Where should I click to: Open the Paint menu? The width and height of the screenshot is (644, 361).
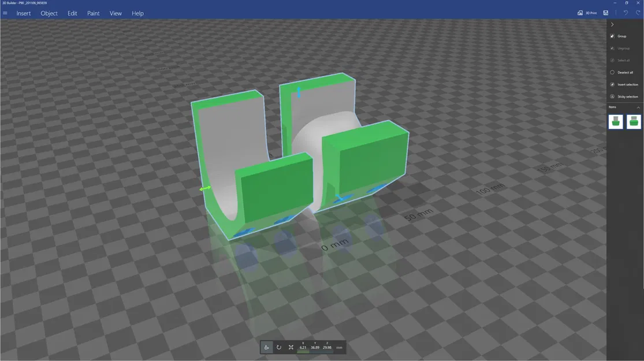93,13
